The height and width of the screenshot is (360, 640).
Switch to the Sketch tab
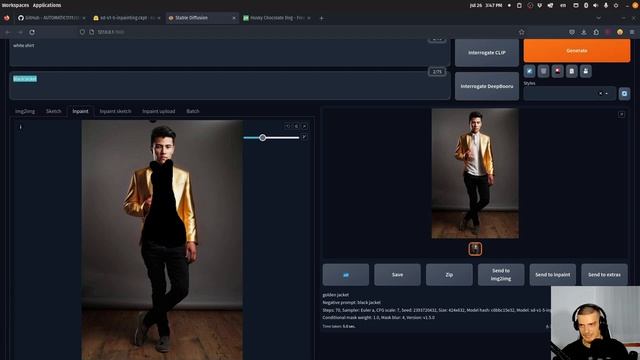click(53, 111)
